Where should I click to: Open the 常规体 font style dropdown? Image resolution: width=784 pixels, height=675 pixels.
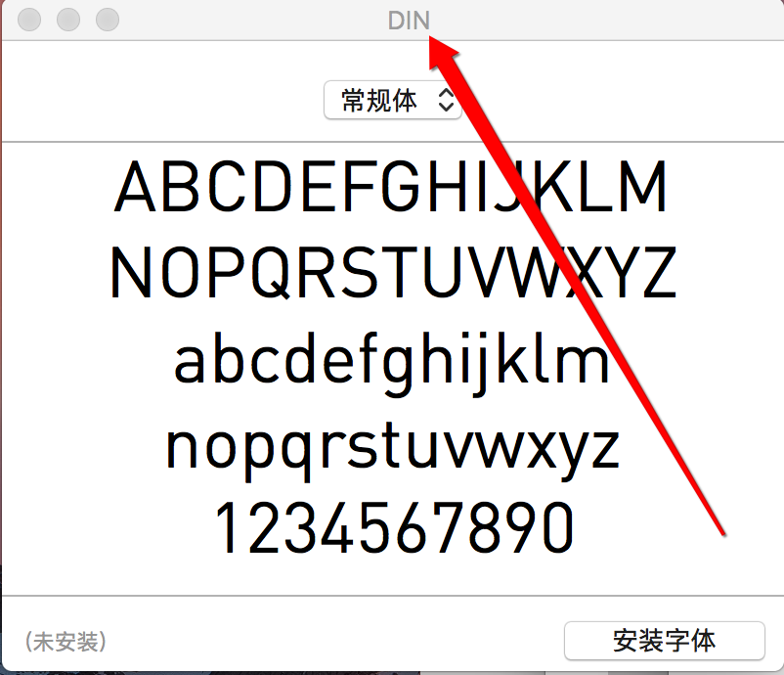pos(392,100)
